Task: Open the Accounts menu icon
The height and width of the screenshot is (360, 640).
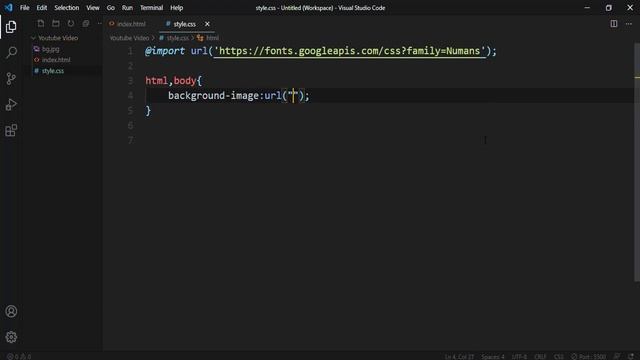Action: tap(11, 311)
